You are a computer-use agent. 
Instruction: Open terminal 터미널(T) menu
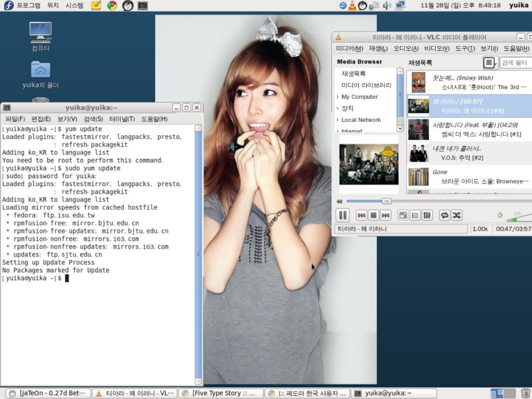(122, 119)
